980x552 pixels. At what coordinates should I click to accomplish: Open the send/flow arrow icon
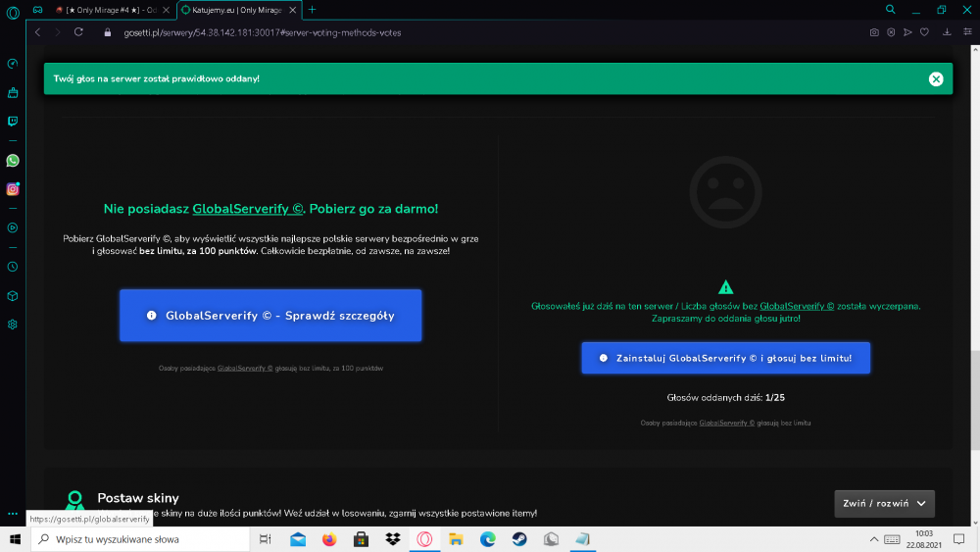pos(907,32)
